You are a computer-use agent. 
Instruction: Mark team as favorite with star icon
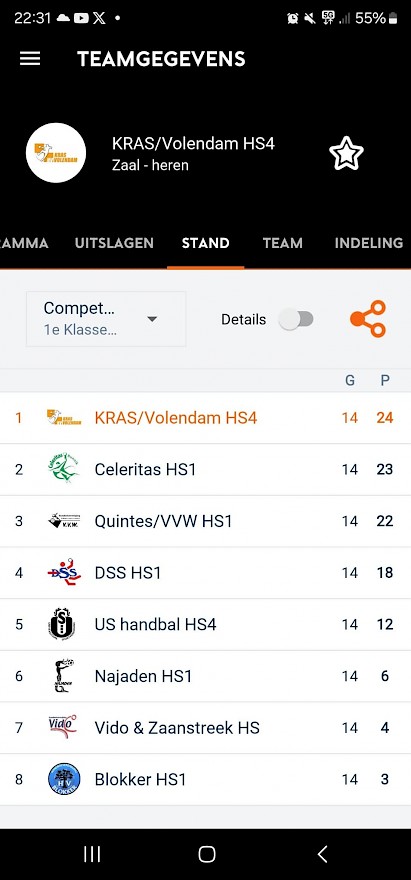(x=346, y=153)
